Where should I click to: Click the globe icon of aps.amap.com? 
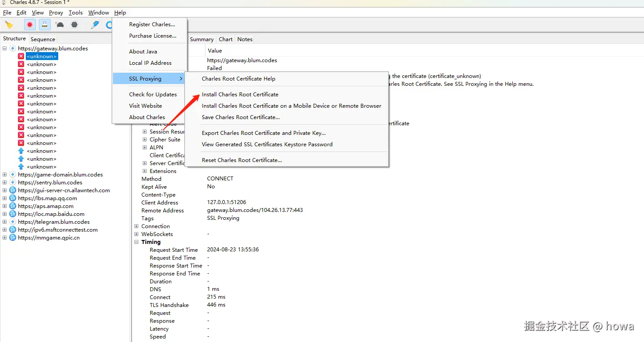pos(13,206)
